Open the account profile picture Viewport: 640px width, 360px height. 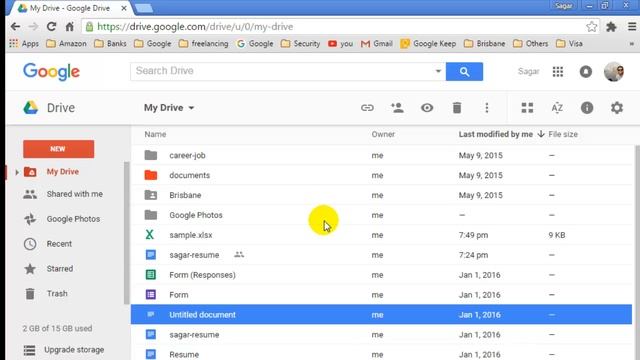pyautogui.click(x=613, y=72)
